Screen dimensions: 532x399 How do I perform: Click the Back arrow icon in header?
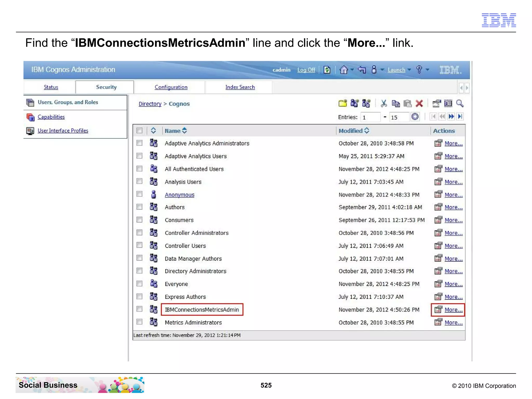(x=362, y=69)
